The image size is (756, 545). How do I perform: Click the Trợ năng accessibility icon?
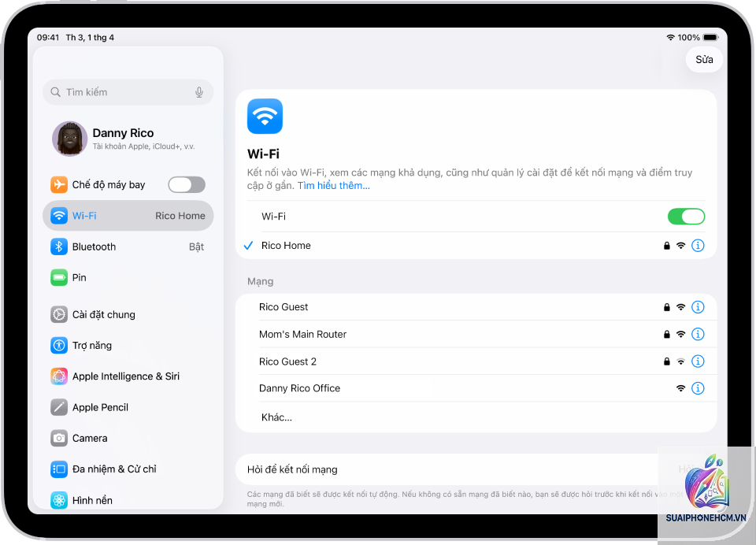[59, 345]
